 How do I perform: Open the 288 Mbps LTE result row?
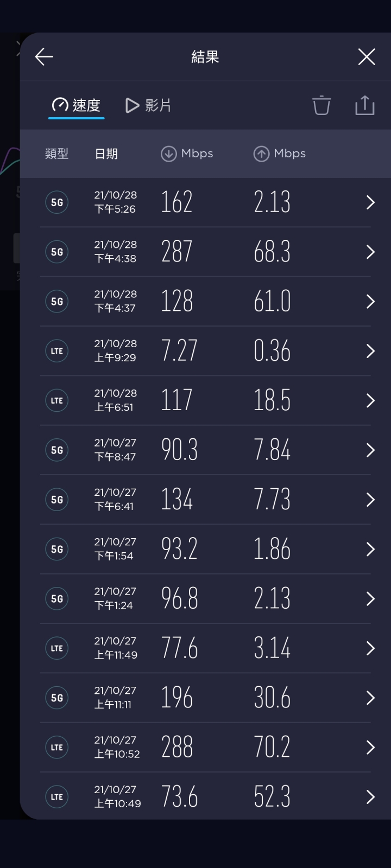[205, 748]
